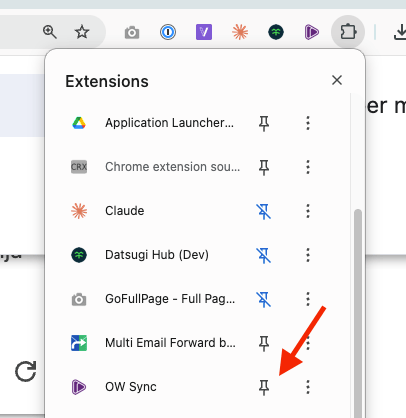Click the purple V extension icon in toolbar
Screen dimensions: 406x418
click(x=204, y=32)
